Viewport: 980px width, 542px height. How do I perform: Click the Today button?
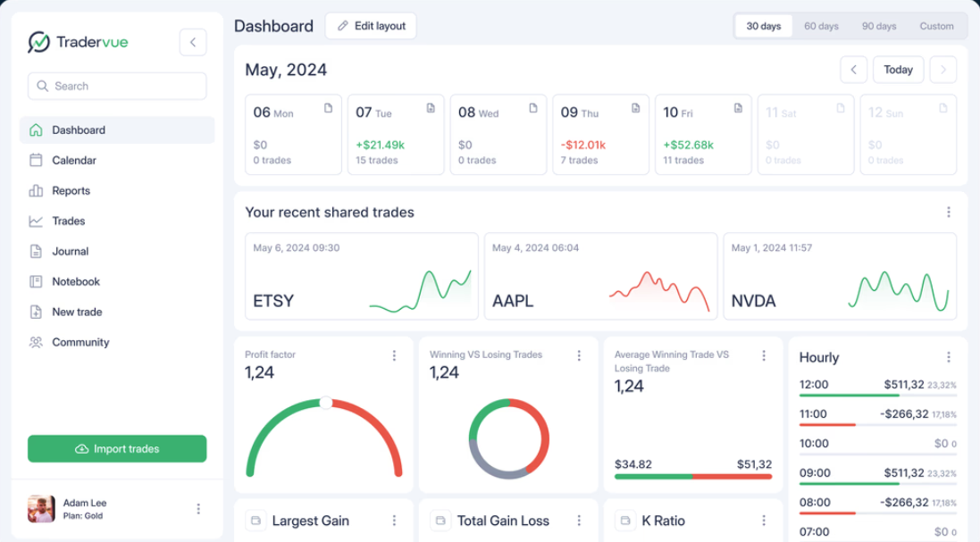tap(898, 70)
